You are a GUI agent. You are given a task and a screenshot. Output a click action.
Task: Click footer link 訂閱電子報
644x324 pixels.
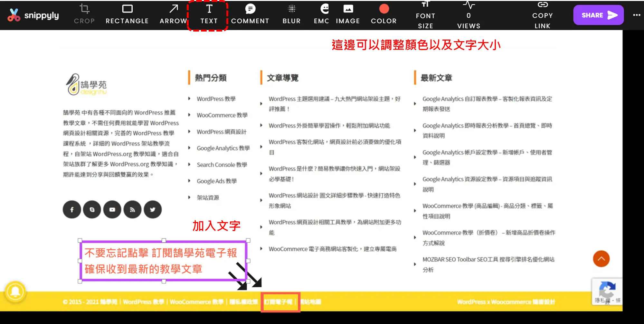coord(279,302)
